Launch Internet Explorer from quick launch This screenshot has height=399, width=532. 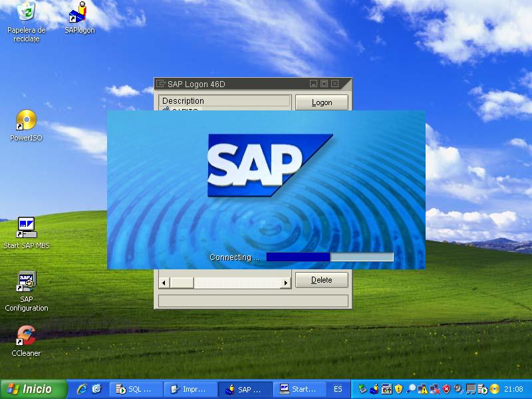pos(82,389)
